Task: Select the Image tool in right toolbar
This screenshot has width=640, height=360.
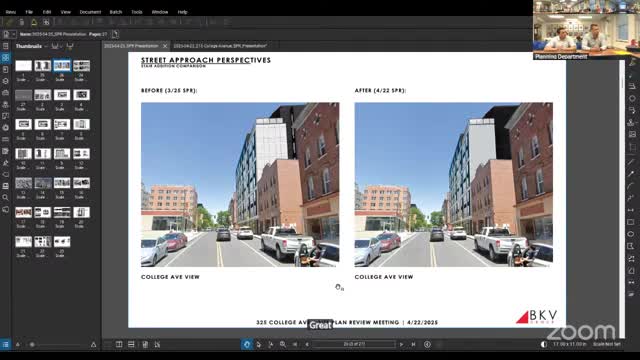Action: [x=631, y=134]
